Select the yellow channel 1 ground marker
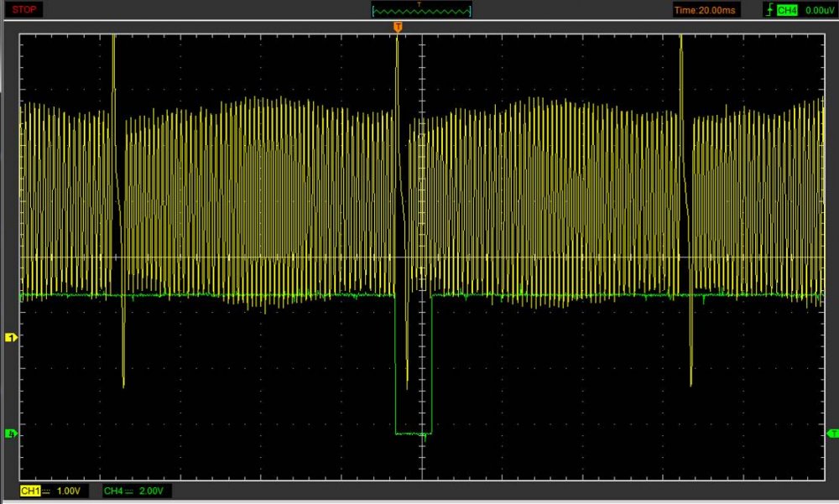Screen dimensions: 839x504 click(x=11, y=337)
